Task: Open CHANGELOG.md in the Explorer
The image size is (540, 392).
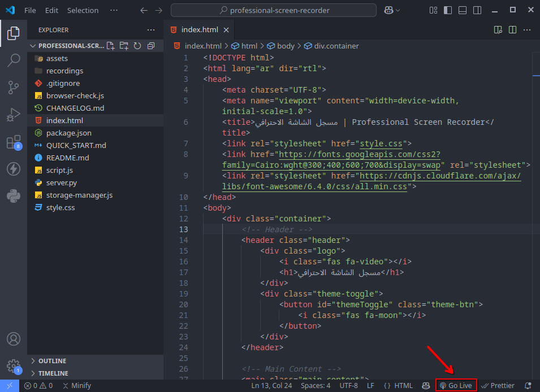Action: coord(95,108)
